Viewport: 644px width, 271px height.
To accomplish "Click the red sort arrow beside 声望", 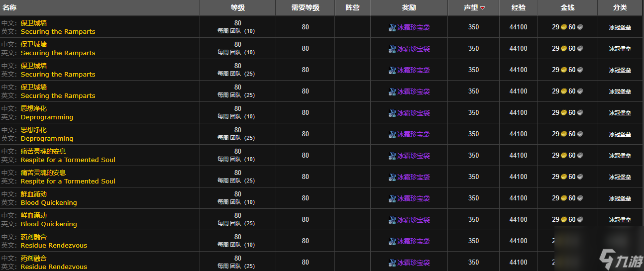I will [482, 8].
